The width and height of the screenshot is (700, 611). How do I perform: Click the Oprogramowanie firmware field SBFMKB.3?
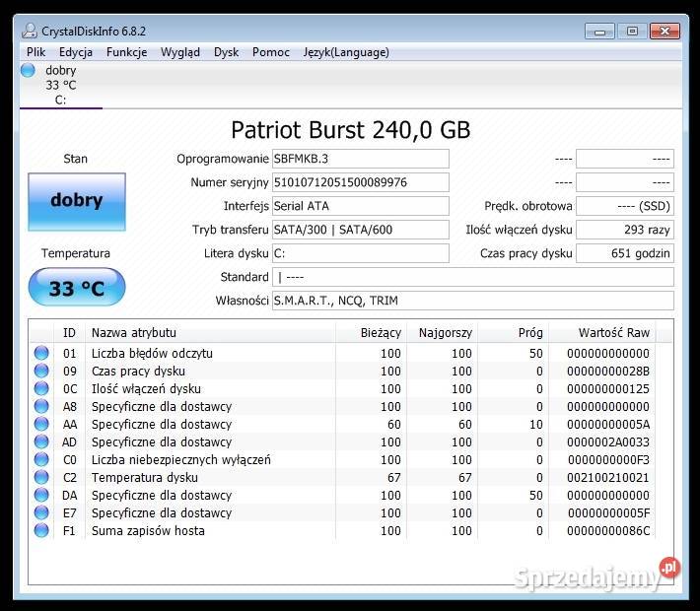tap(360, 159)
